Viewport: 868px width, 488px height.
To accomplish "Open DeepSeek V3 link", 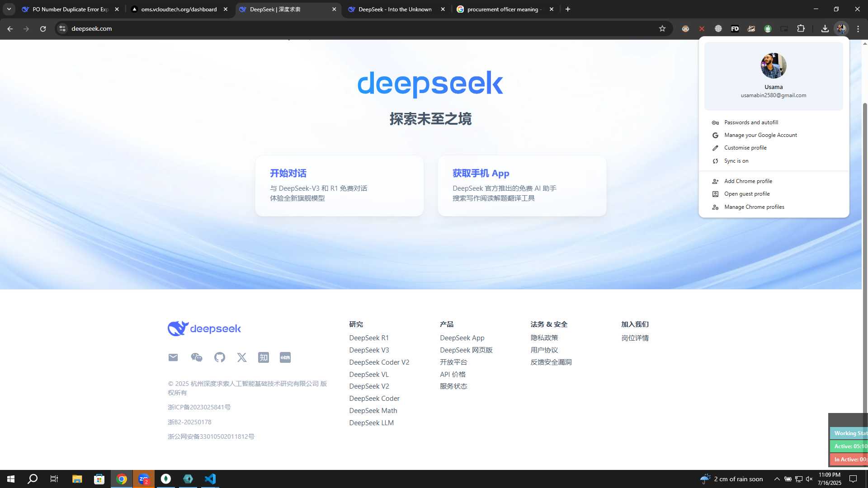I will (x=369, y=350).
